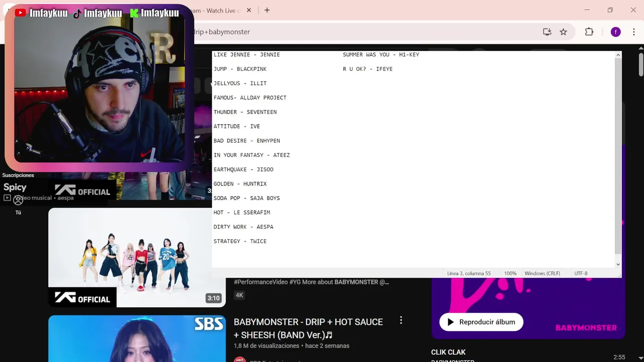
Task: Click the line STRATEGY - TWICE
Action: [x=240, y=241]
